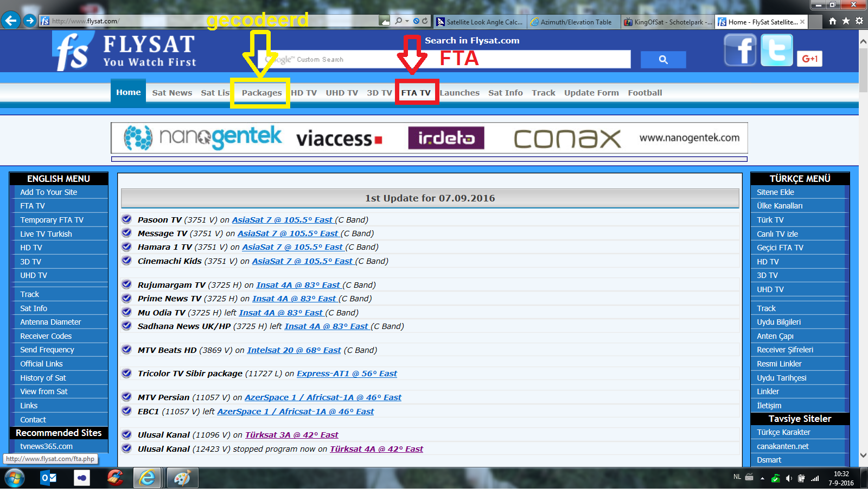Click the volume speaker tray icon
868x493 pixels.
point(789,478)
